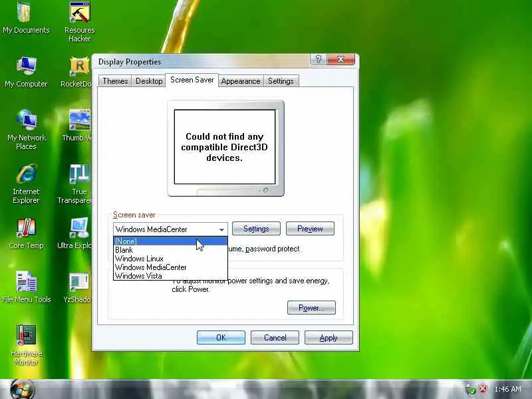The image size is (532, 399).
Task: Select the My Network Places icon
Action: 26,130
